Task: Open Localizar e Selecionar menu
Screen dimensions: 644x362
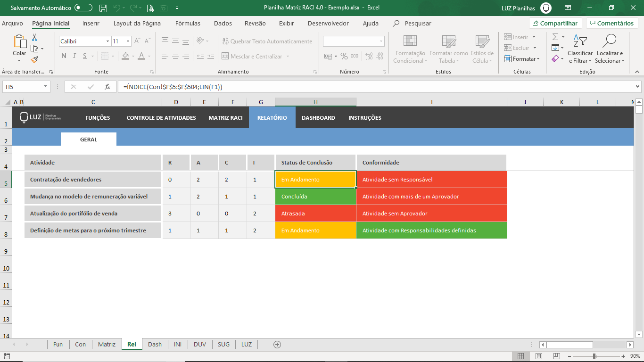Action: pyautogui.click(x=610, y=49)
